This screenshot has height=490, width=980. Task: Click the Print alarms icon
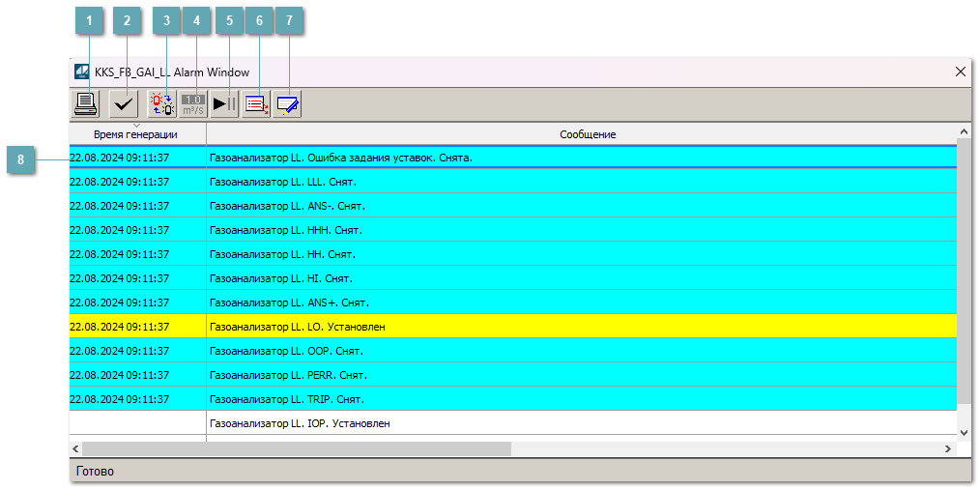pos(86,103)
